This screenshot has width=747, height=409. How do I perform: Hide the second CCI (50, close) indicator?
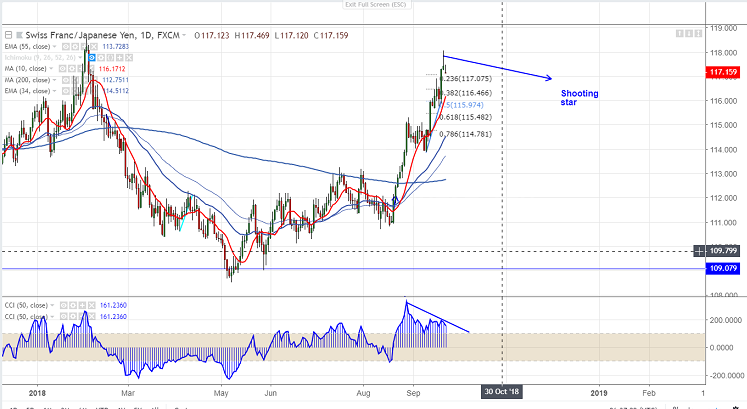[x=63, y=317]
